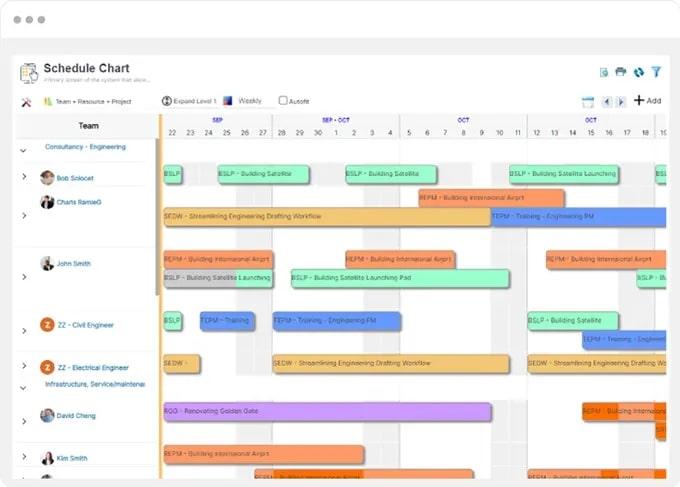Select SEDW Streamlining Engineering Drafting Workflow bar for Charls

click(x=327, y=216)
